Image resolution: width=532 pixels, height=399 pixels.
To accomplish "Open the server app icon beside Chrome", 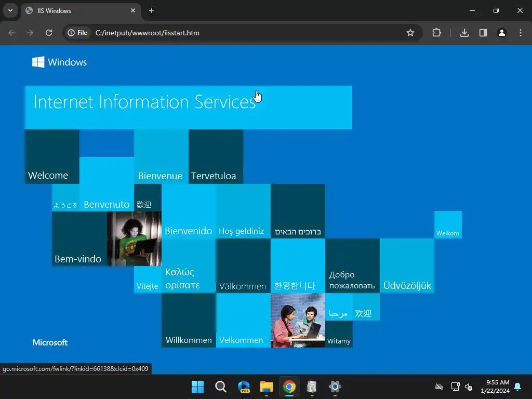I will (312, 387).
